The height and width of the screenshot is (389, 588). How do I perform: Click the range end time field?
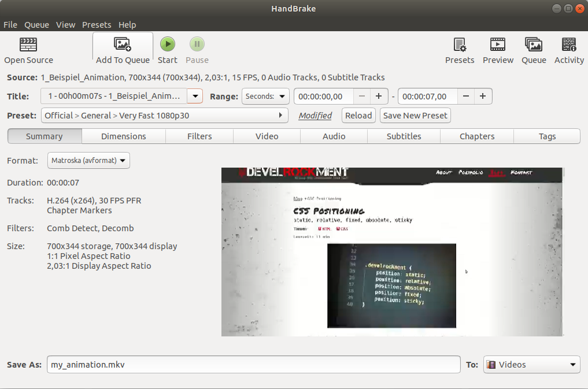click(x=427, y=97)
